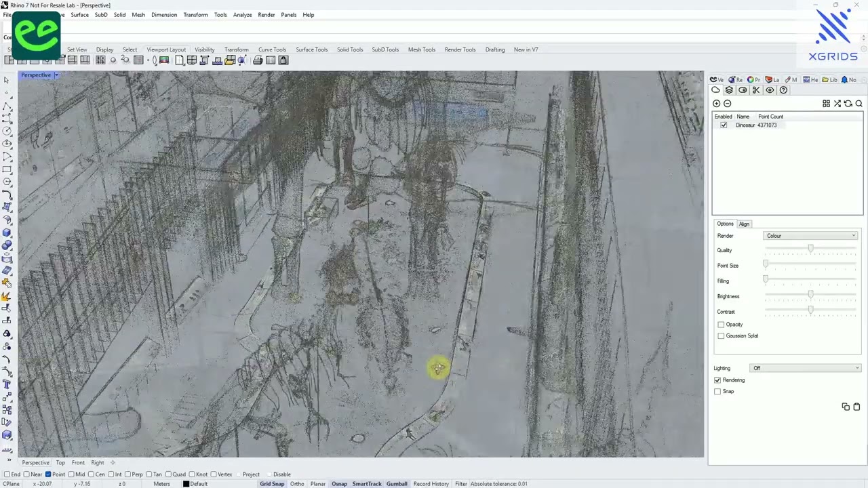Enable the Gaussian Splat checkbox
Viewport: 868px width, 488px height.
point(721,336)
